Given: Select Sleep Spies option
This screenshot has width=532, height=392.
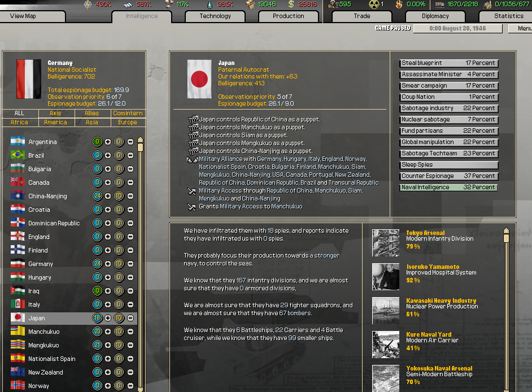Looking at the screenshot, I should (x=448, y=165).
